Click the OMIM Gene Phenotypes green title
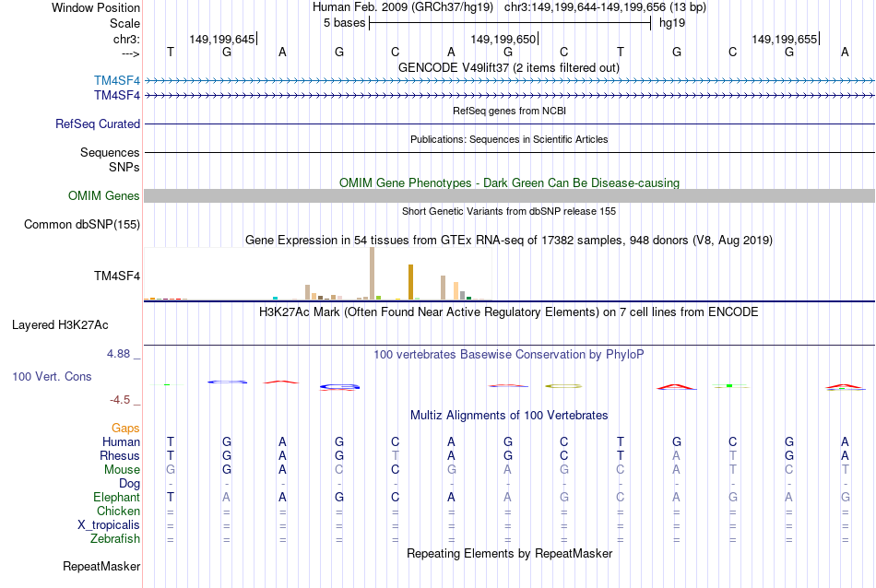This screenshot has height=588, width=876. (x=510, y=182)
